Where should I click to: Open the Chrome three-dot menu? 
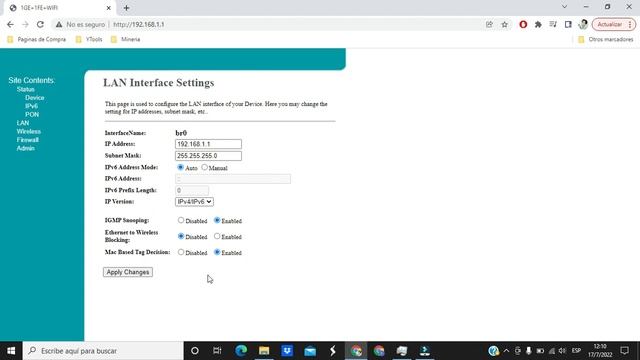(x=630, y=24)
